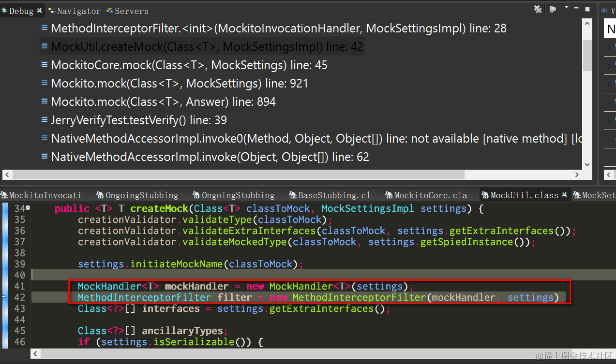Collapse the createMock method fold at line 34

[x=28, y=208]
